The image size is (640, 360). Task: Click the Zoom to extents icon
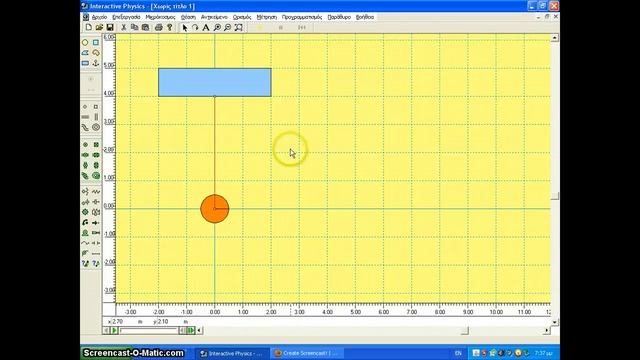(x=239, y=27)
